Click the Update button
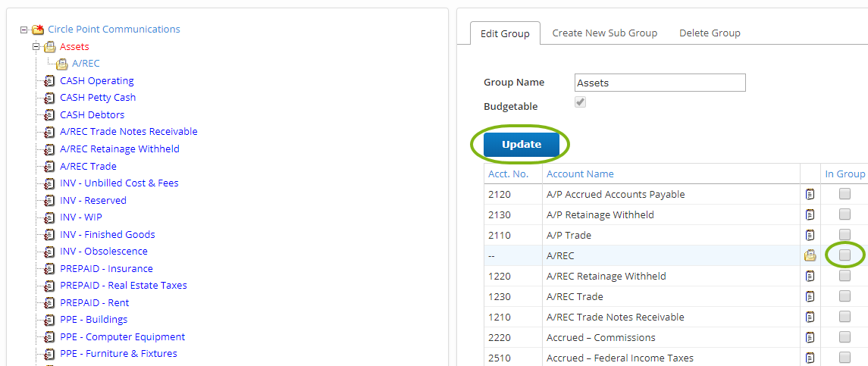Viewport: 868px width, 366px height. point(522,145)
